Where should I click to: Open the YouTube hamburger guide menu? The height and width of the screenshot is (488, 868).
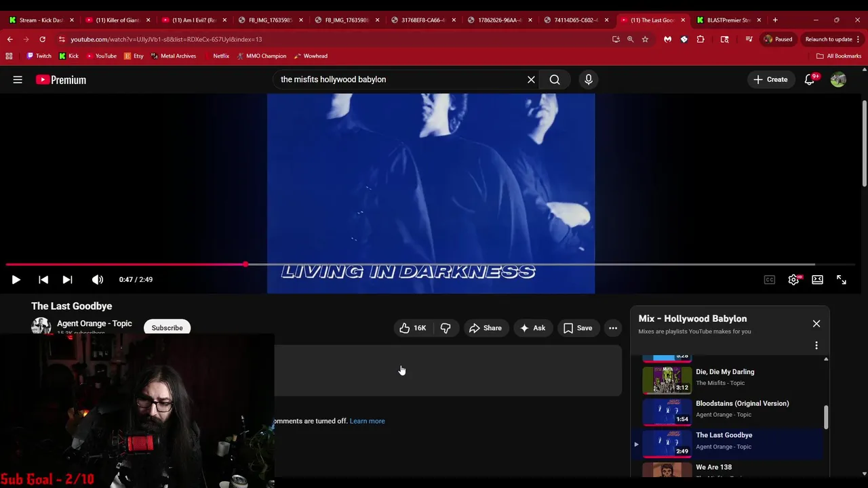point(18,80)
